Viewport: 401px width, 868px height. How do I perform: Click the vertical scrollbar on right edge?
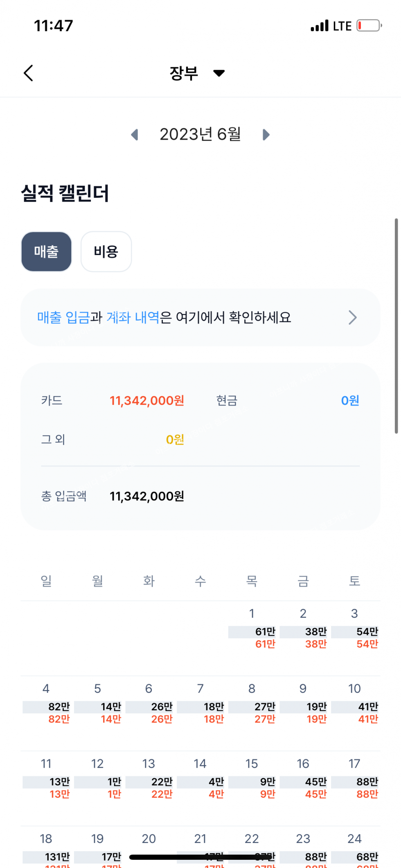pos(396,326)
